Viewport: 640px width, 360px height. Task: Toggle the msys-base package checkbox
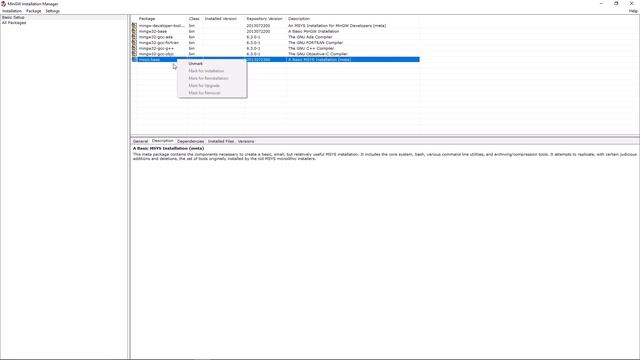(x=134, y=60)
